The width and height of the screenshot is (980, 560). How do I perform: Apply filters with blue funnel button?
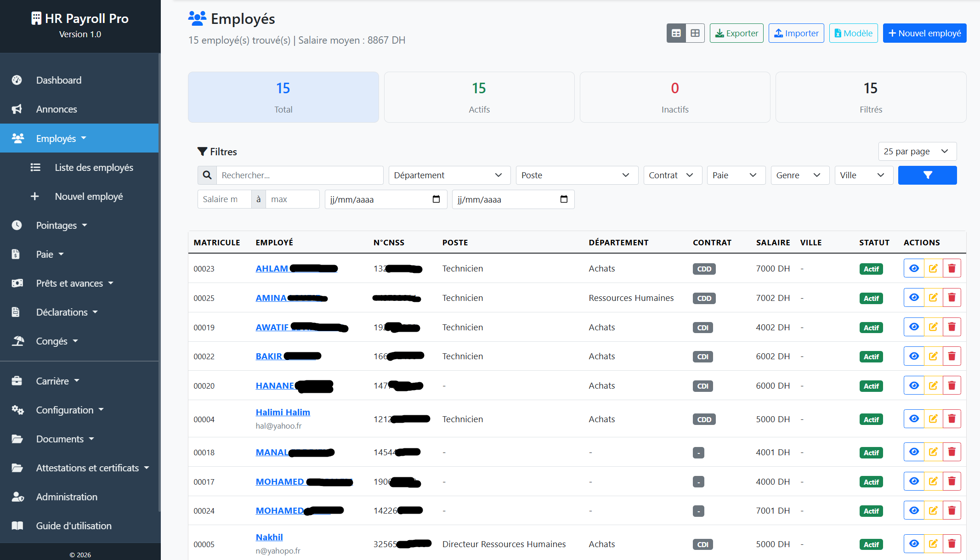pos(927,175)
